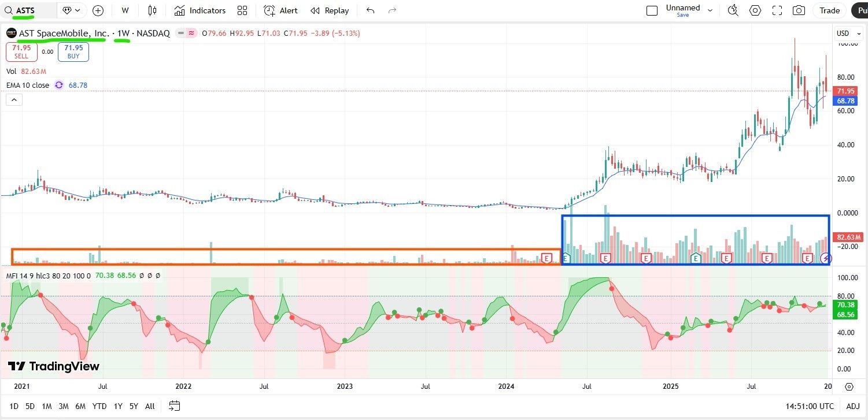Click the AST SpaceMobile, Inc. symbol title
Screen dimensions: 868x420
point(64,34)
